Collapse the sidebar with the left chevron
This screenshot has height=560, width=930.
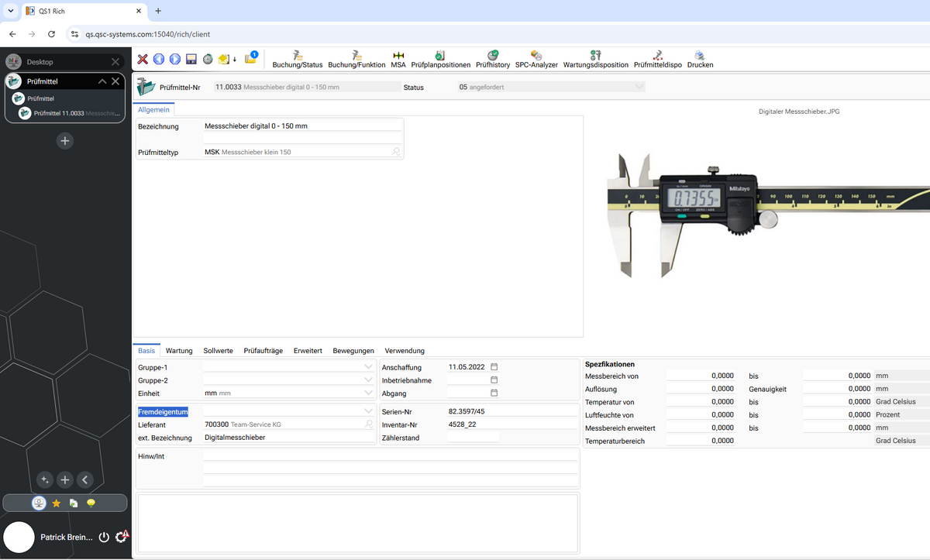click(85, 479)
